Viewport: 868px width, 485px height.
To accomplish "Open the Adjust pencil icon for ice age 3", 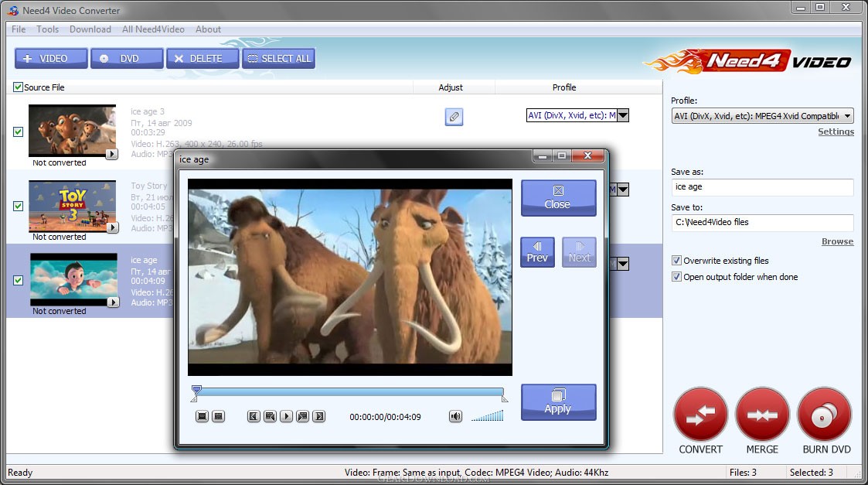I will [x=454, y=116].
